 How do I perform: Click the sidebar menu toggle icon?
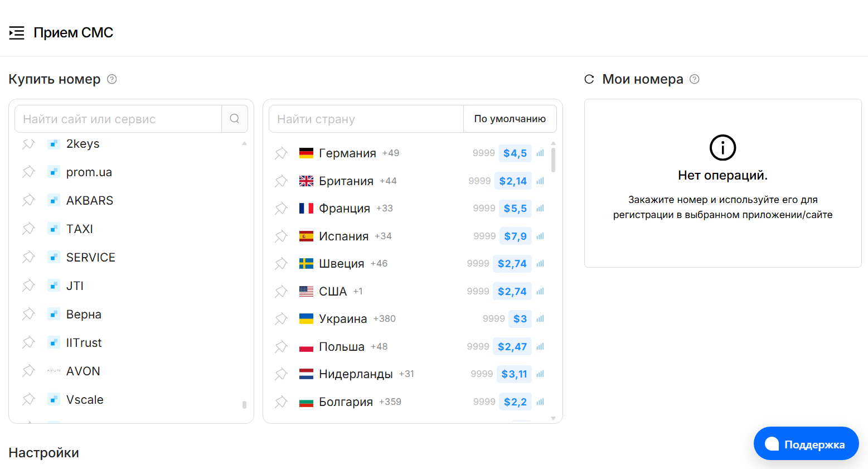click(17, 33)
